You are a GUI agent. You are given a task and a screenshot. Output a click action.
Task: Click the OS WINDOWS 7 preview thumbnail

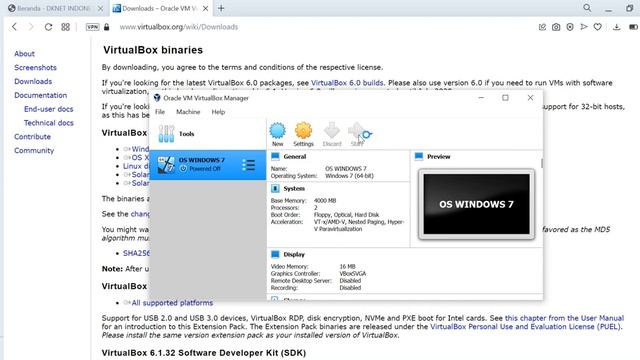pos(476,204)
